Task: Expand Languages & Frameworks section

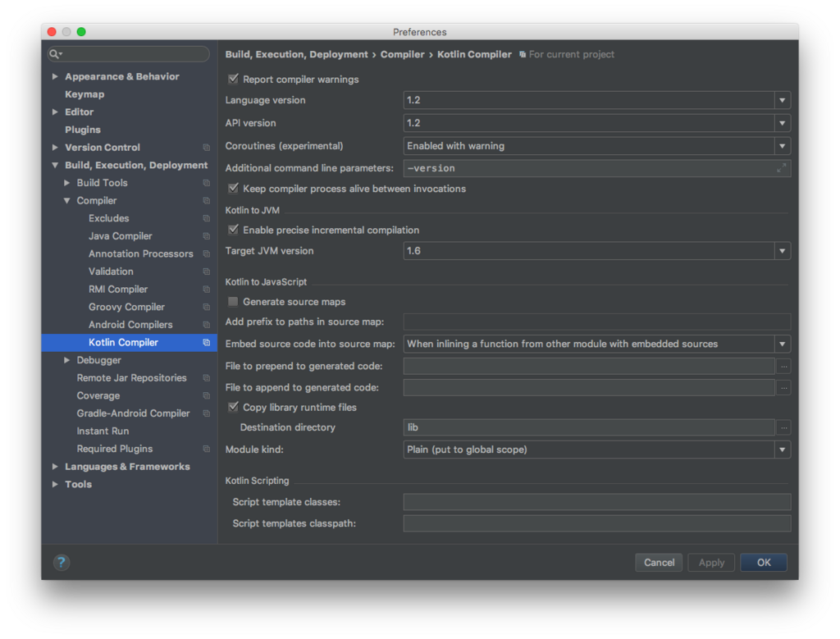Action: coord(55,467)
